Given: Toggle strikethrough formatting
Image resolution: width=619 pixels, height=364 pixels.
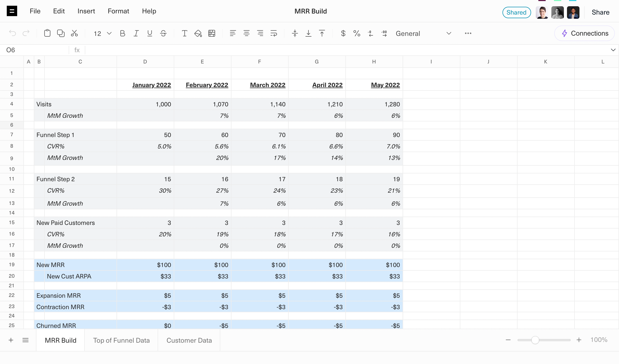Looking at the screenshot, I should pos(163,33).
